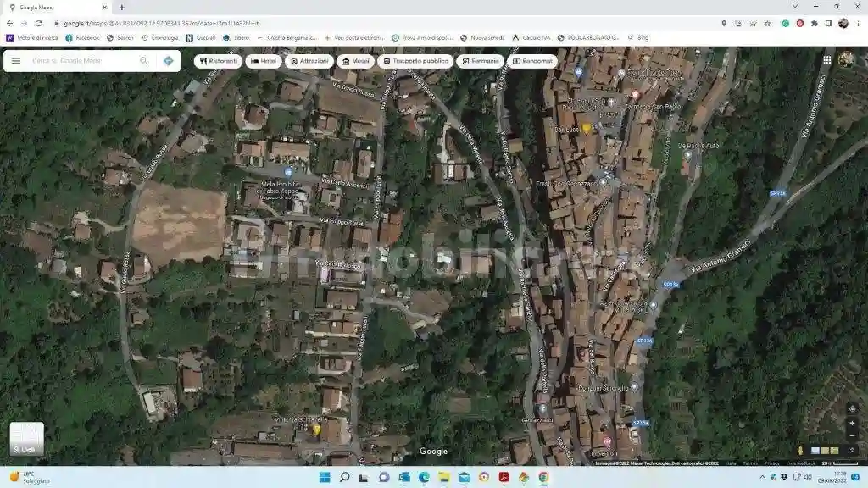Zoom out with the minus button
The height and width of the screenshot is (488, 868).
(x=852, y=435)
